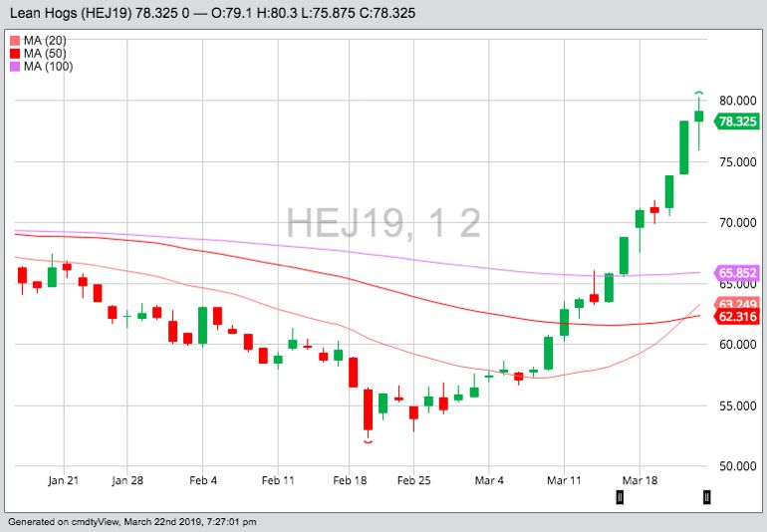Click the red low marker below Feb 18 candle
The height and width of the screenshot is (532, 767).
(369, 442)
